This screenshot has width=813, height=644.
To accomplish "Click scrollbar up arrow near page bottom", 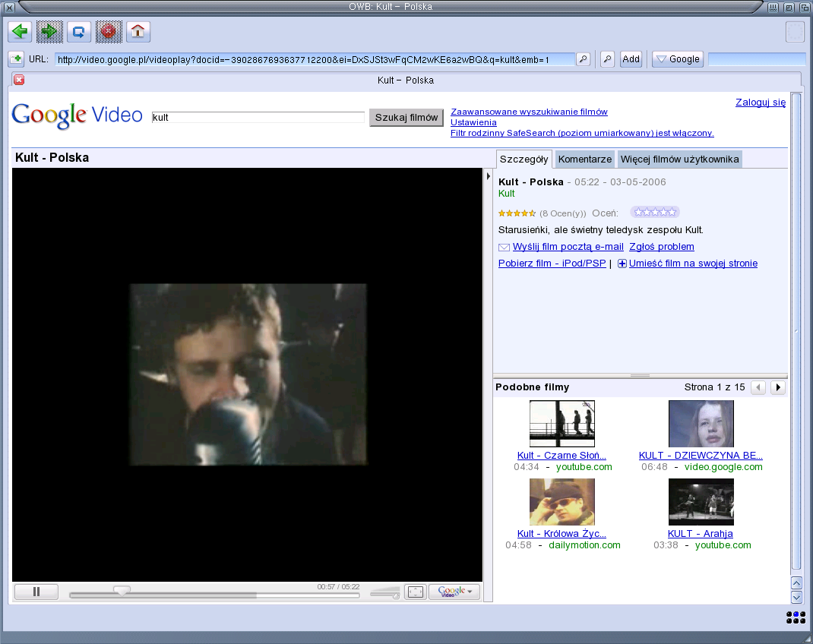I will tap(797, 582).
